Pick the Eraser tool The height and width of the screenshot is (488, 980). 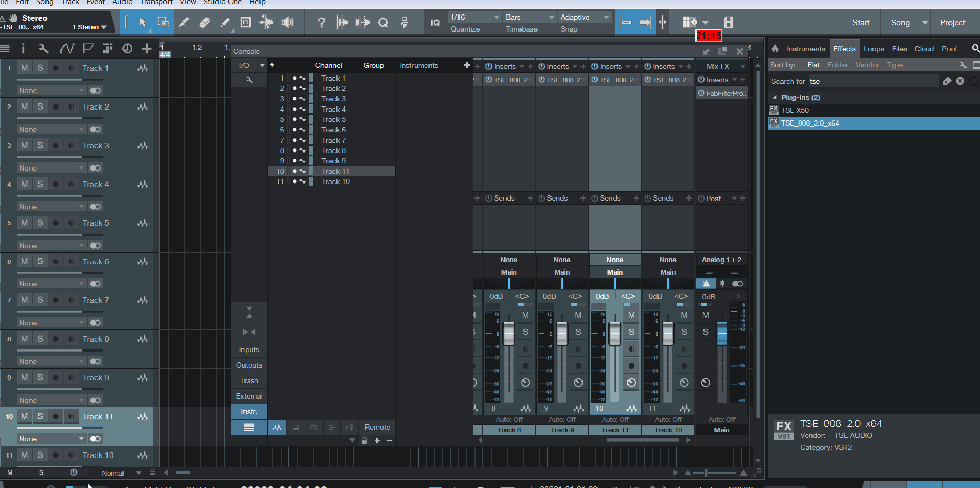tap(204, 22)
